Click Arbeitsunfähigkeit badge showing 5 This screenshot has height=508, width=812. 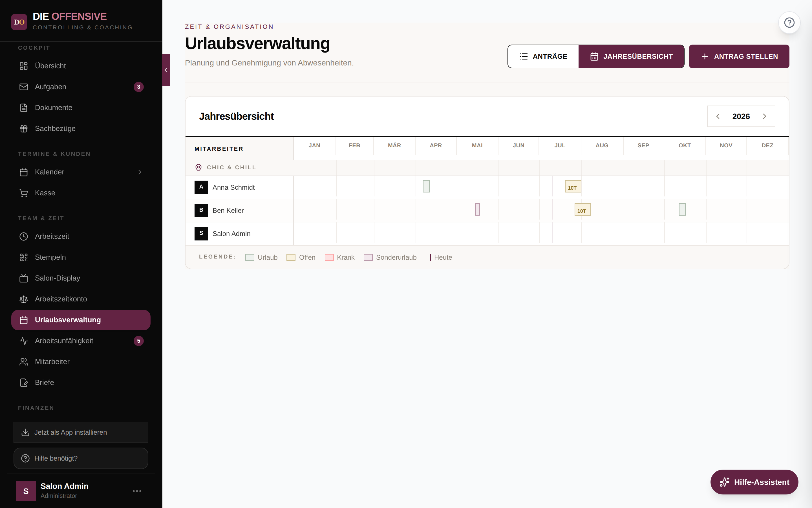tap(139, 341)
